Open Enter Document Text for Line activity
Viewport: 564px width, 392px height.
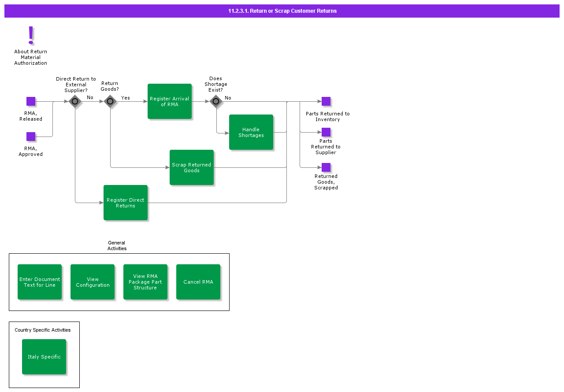[40, 282]
